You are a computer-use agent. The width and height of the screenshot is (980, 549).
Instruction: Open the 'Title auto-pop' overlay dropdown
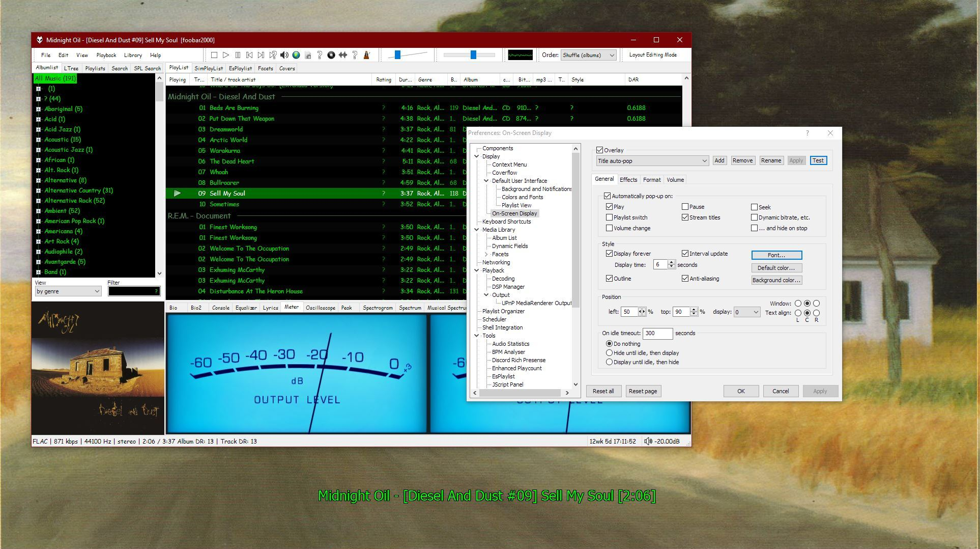pos(652,161)
